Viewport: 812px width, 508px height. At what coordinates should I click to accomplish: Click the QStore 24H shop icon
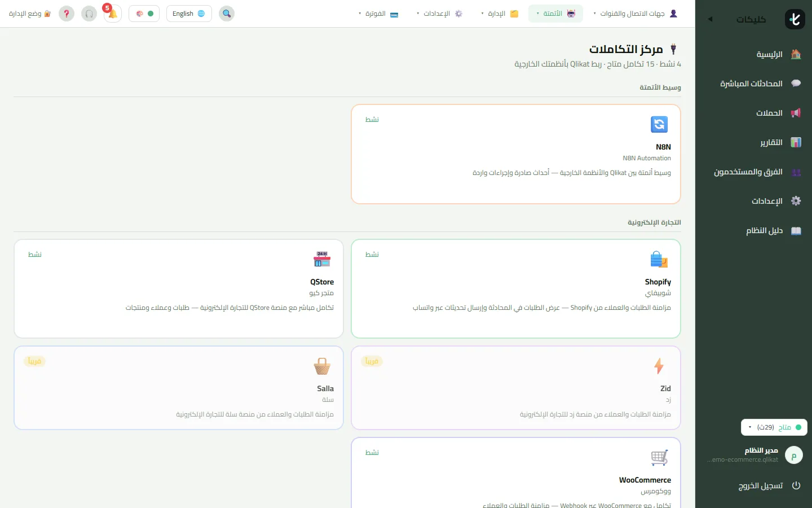click(322, 259)
